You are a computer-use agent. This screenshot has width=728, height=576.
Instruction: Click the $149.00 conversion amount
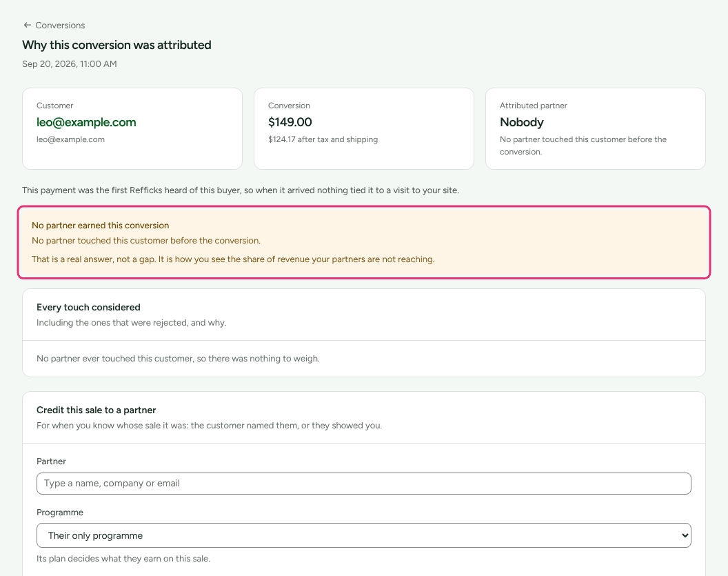(x=290, y=122)
